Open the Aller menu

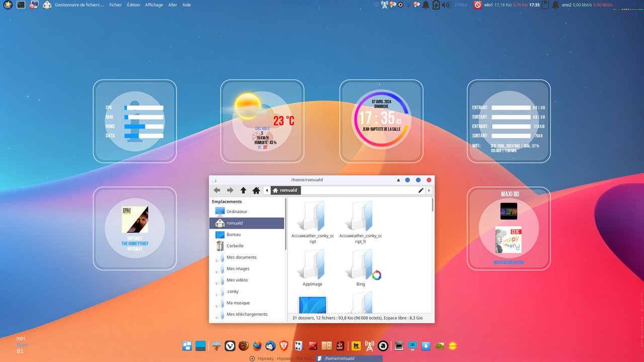coord(173,5)
